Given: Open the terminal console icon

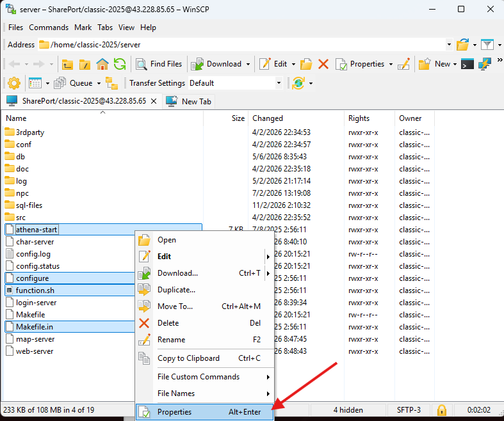Looking at the screenshot, I should click(467, 64).
